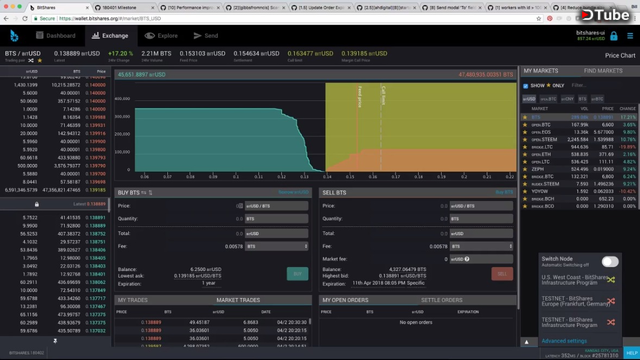640x360 pixels.
Task: Unstar the OPEN.BTC market row
Action: pos(525,125)
